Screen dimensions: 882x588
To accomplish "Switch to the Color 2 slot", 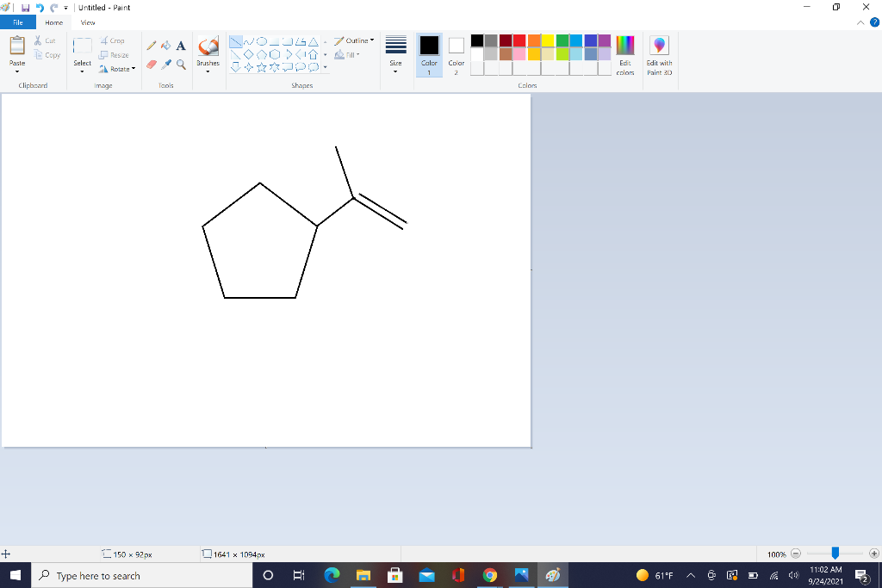I will [x=457, y=53].
